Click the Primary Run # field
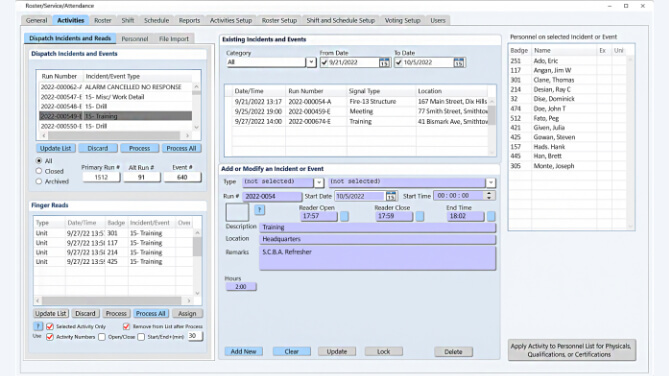 101,177
